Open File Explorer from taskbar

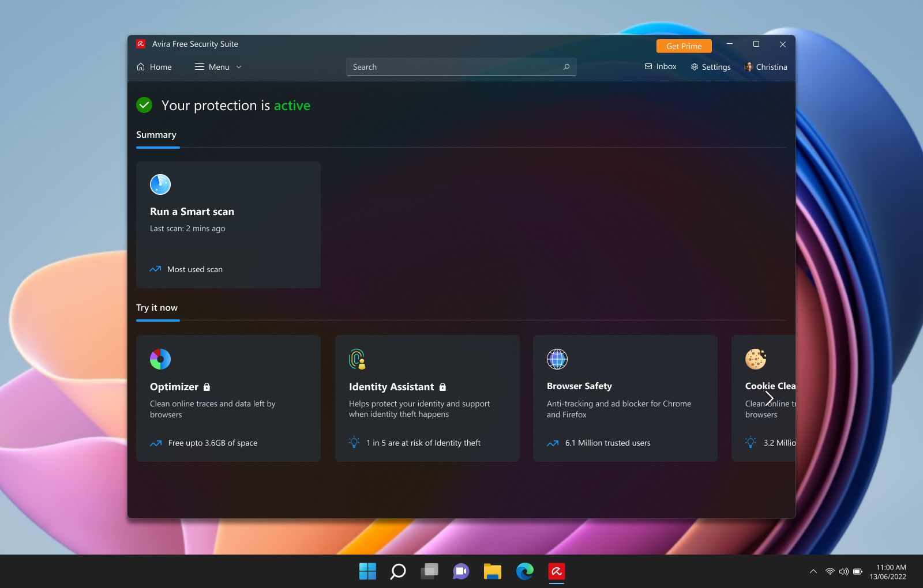pos(493,571)
